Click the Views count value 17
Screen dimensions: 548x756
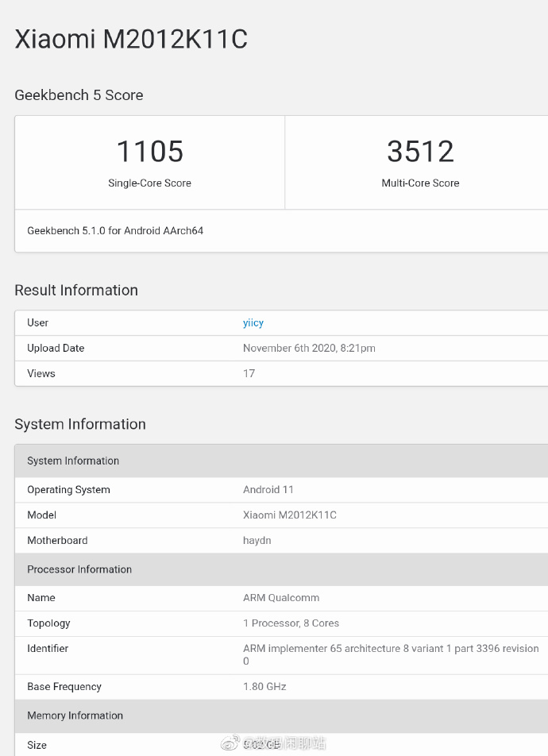point(249,373)
